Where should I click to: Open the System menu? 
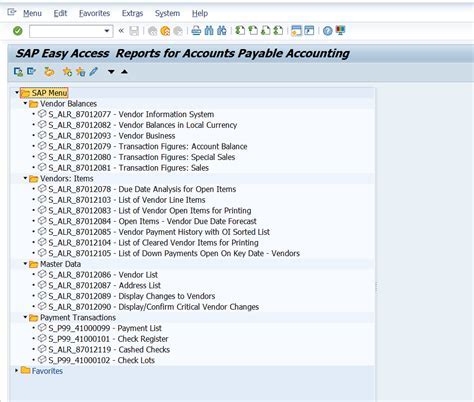coord(167,13)
